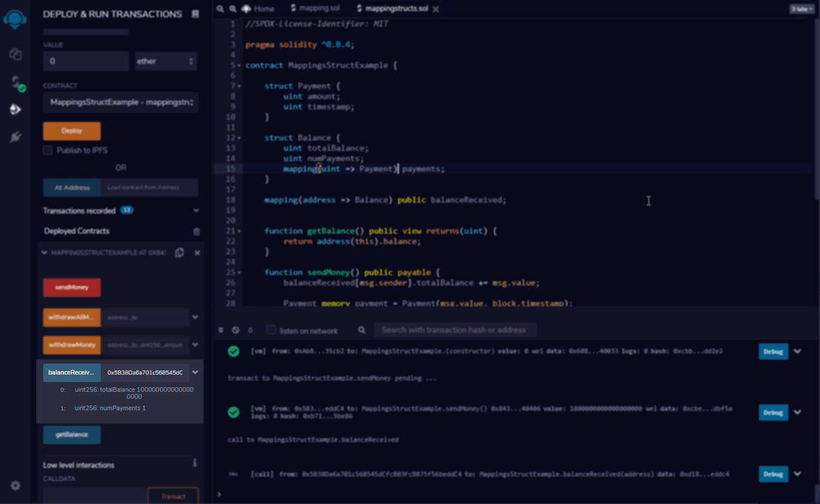Viewport: 820px width, 504px height.
Task: Click the zoom out magnifier icon
Action: [x=220, y=9]
